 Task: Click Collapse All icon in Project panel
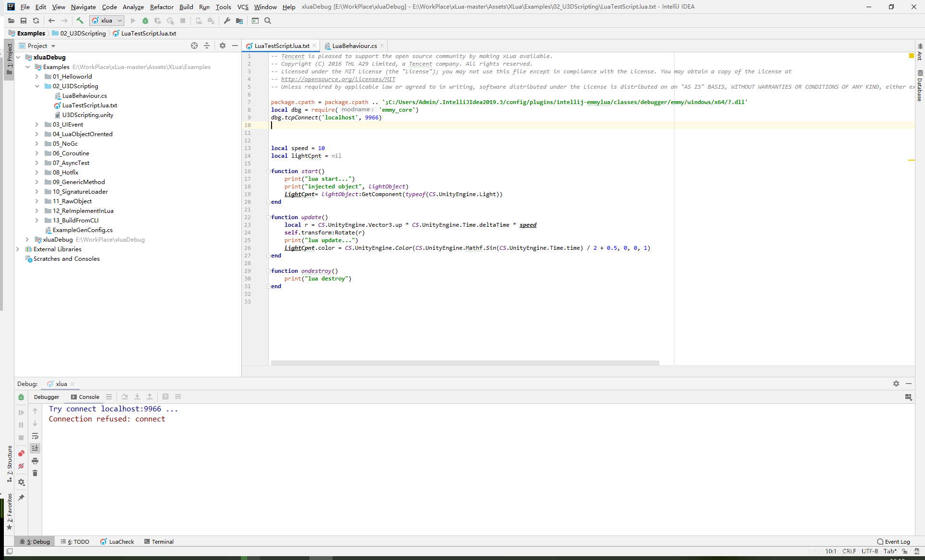coord(207,46)
